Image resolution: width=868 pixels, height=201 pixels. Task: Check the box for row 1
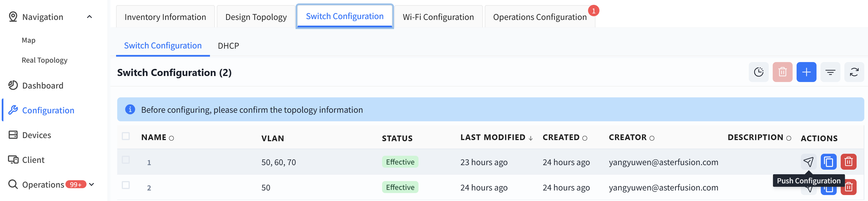(x=126, y=159)
